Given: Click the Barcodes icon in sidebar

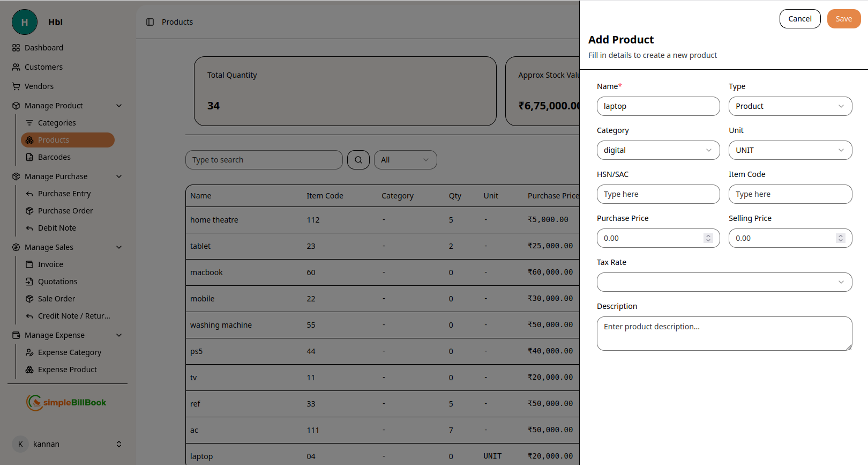Looking at the screenshot, I should 29,157.
